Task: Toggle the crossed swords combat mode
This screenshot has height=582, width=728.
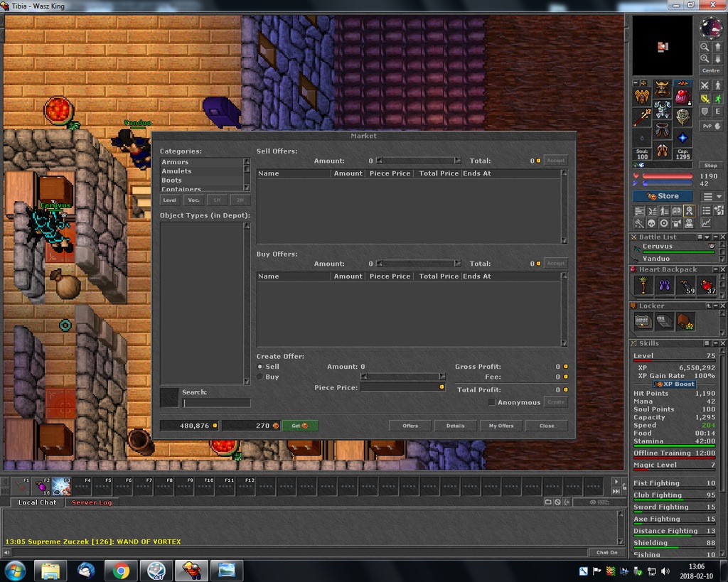Action: tap(705, 85)
